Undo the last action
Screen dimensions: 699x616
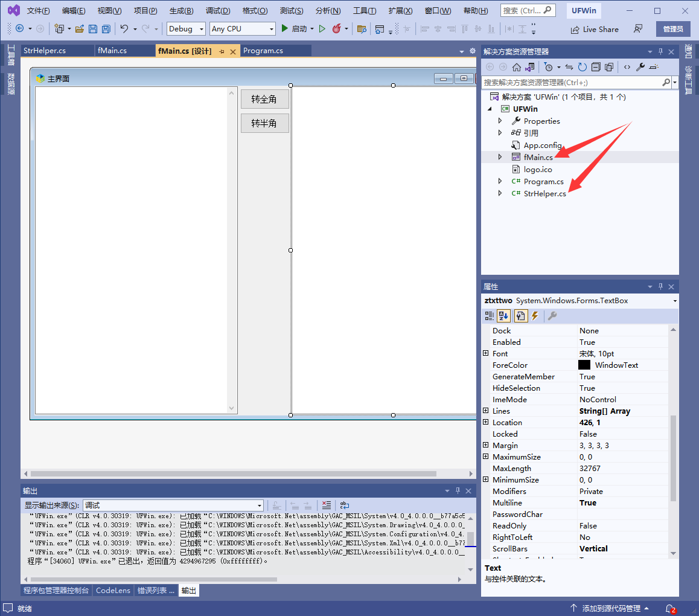[124, 28]
